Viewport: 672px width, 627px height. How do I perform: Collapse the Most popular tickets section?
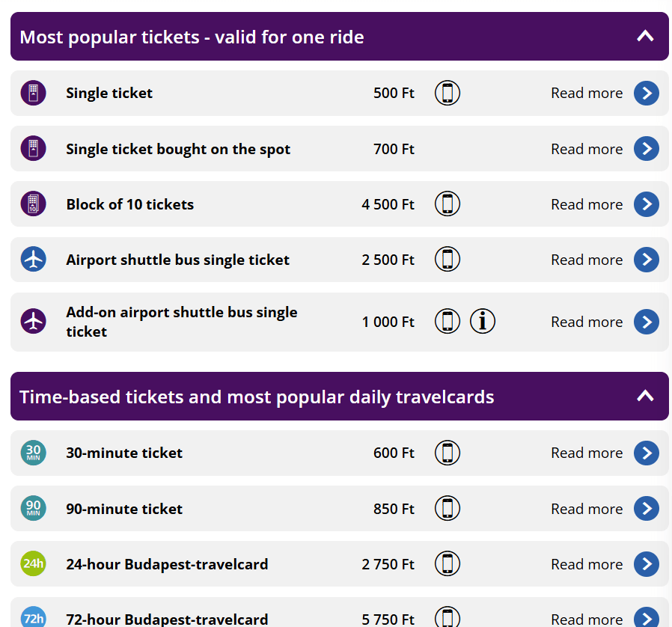645,36
